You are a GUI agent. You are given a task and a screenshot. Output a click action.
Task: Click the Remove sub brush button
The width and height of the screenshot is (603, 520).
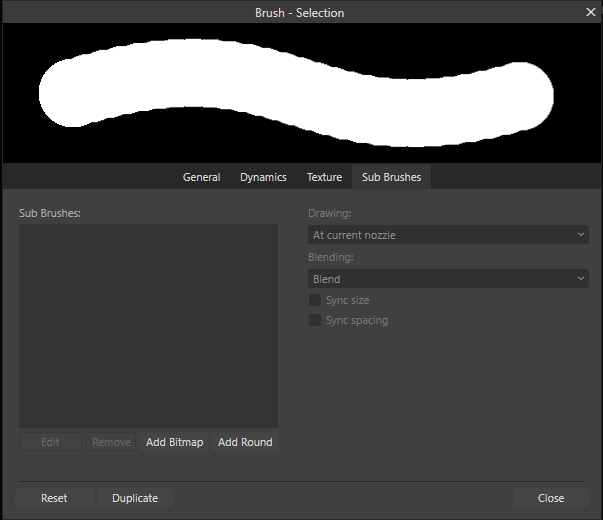[x=111, y=442]
